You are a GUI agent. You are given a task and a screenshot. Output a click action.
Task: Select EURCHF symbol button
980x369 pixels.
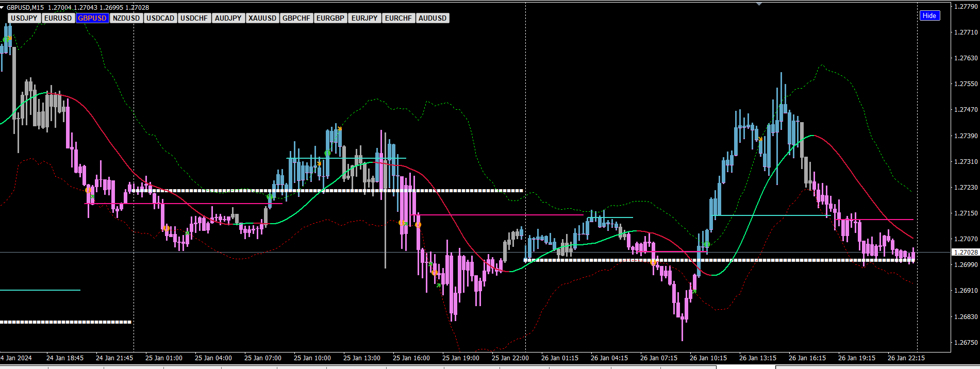(398, 18)
